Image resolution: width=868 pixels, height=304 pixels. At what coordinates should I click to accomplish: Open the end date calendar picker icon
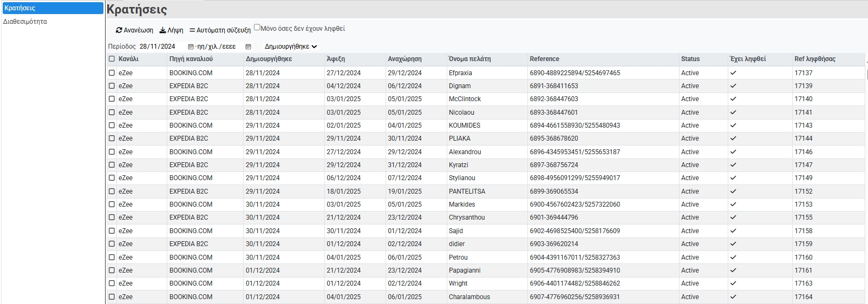coord(249,47)
